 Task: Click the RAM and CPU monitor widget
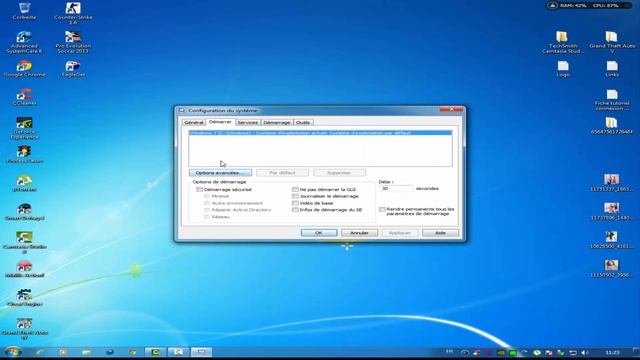589,6
